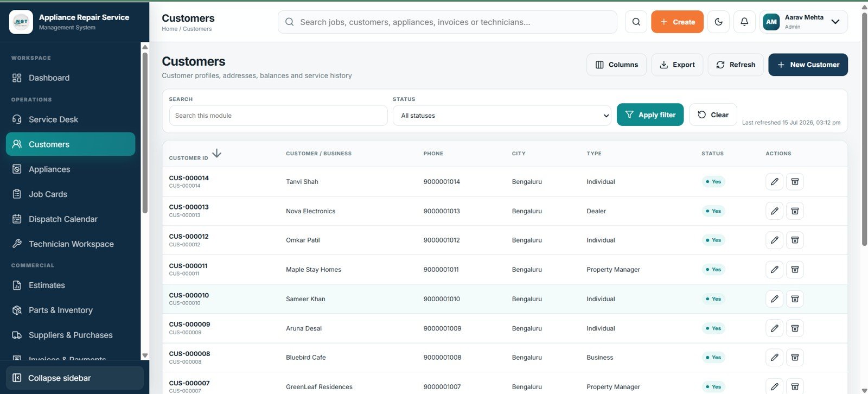The image size is (868, 394).
Task: Click New Customer button
Action: pos(808,65)
